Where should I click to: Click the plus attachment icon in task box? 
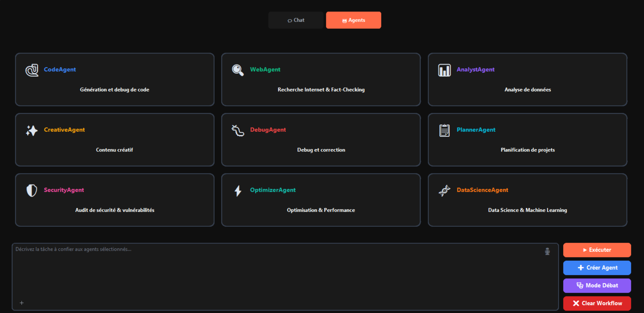click(x=22, y=303)
